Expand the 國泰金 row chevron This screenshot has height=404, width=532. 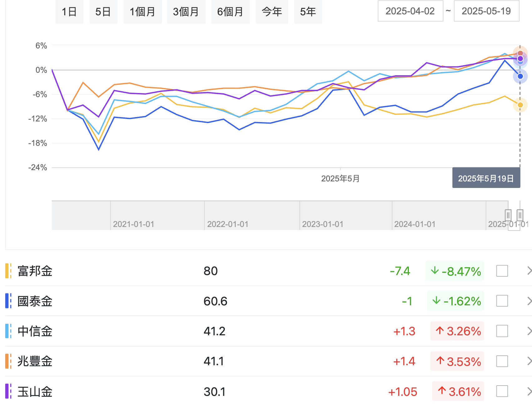click(529, 301)
